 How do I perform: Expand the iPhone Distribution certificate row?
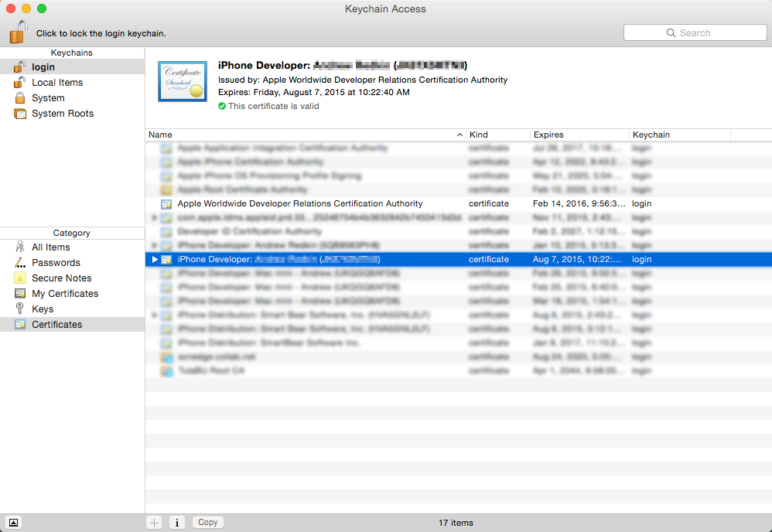tap(155, 315)
